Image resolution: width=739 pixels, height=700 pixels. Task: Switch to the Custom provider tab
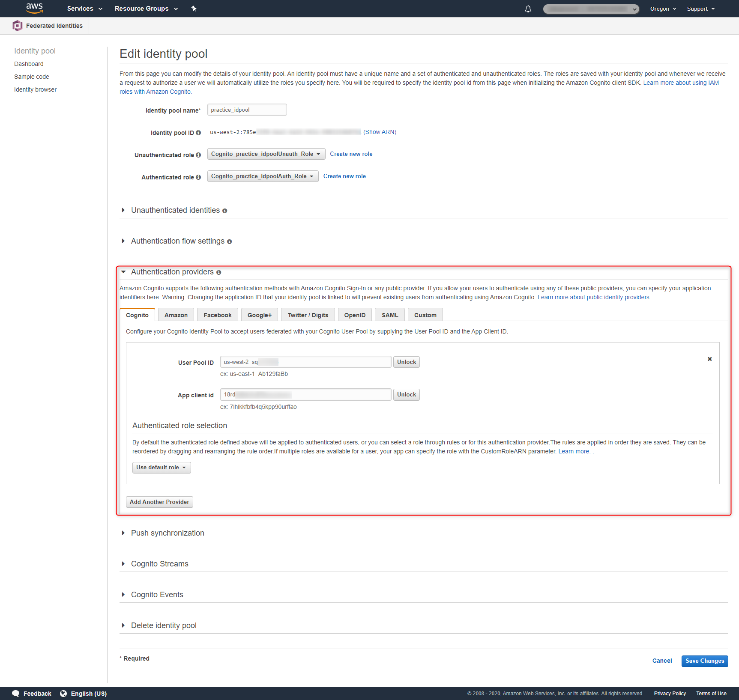pyautogui.click(x=425, y=315)
